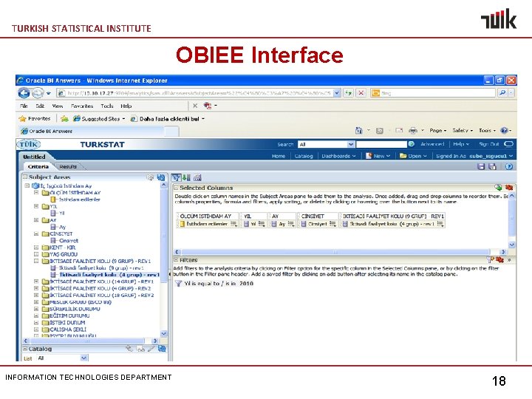Expand the YAŞ GRUBU folder
The width and height of the screenshot is (532, 399).
(36, 254)
